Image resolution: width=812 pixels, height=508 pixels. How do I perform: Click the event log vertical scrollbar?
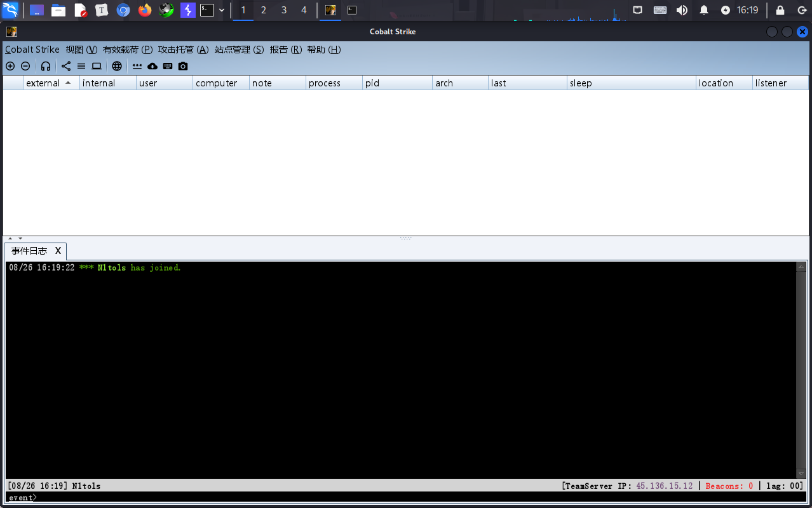click(x=801, y=368)
